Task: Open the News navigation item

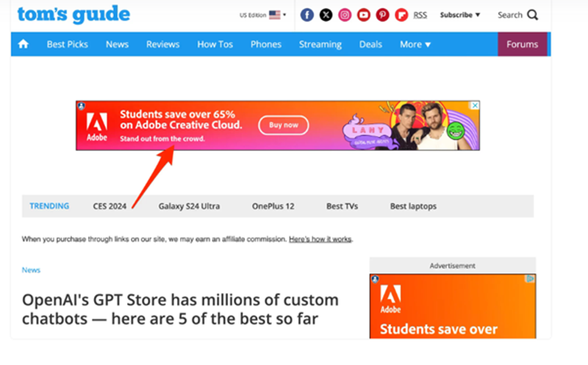Action: click(x=117, y=45)
